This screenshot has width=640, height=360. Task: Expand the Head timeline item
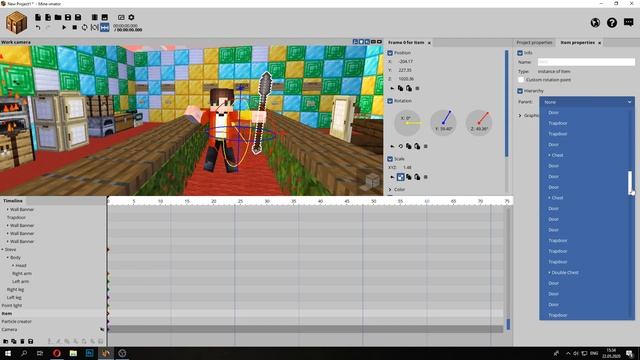[x=13, y=265]
